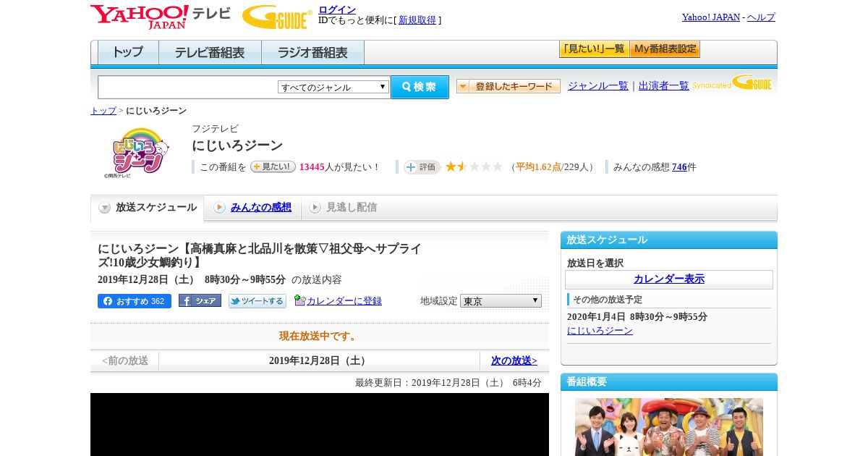Switch to the トップ tab
The width and height of the screenshot is (868, 456).
coord(128,53)
